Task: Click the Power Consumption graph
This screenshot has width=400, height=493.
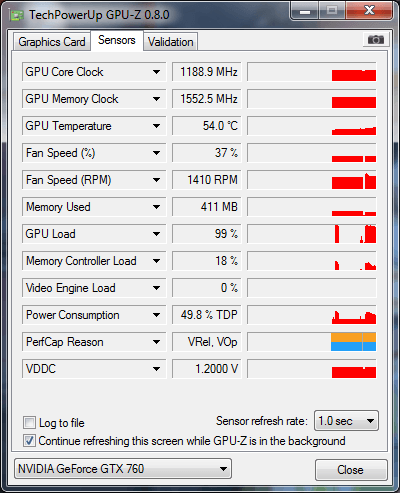Action: (x=312, y=315)
